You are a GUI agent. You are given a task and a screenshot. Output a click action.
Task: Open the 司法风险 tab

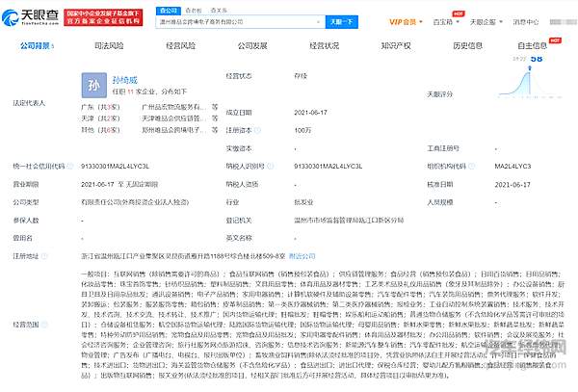(x=109, y=45)
